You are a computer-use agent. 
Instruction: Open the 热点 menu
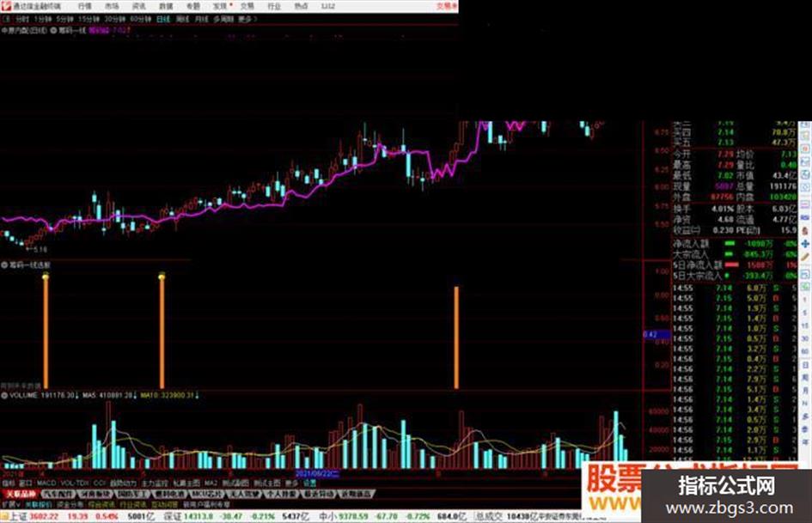[301, 6]
